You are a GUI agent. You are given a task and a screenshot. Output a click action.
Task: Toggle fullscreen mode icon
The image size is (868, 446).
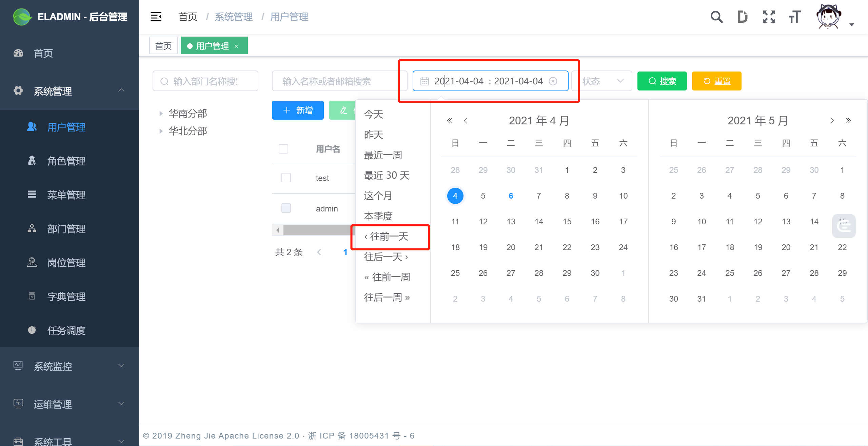click(769, 17)
